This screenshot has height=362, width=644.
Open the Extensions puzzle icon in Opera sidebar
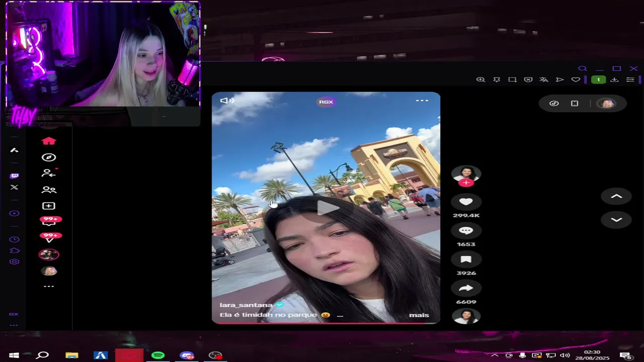14,250
